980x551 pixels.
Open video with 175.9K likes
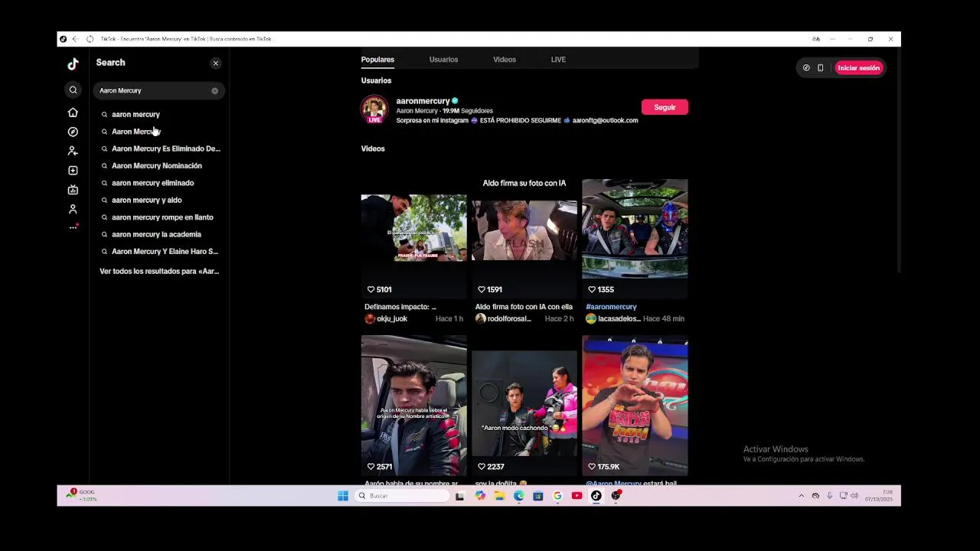point(635,406)
